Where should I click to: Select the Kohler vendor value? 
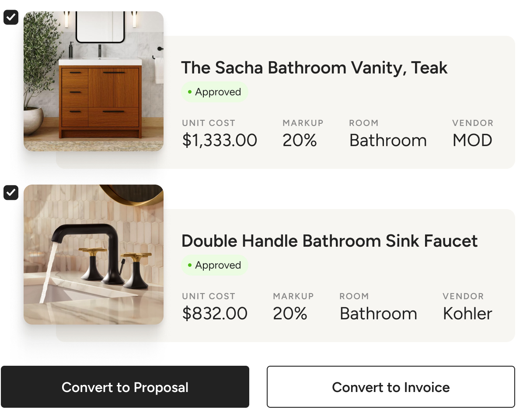pos(467,314)
